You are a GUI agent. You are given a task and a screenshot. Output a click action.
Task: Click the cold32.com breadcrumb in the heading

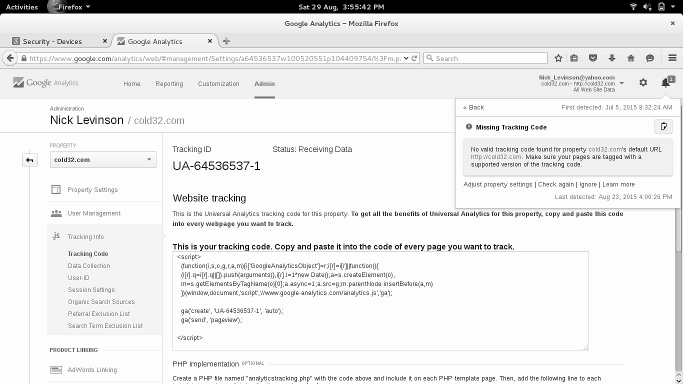click(x=159, y=121)
